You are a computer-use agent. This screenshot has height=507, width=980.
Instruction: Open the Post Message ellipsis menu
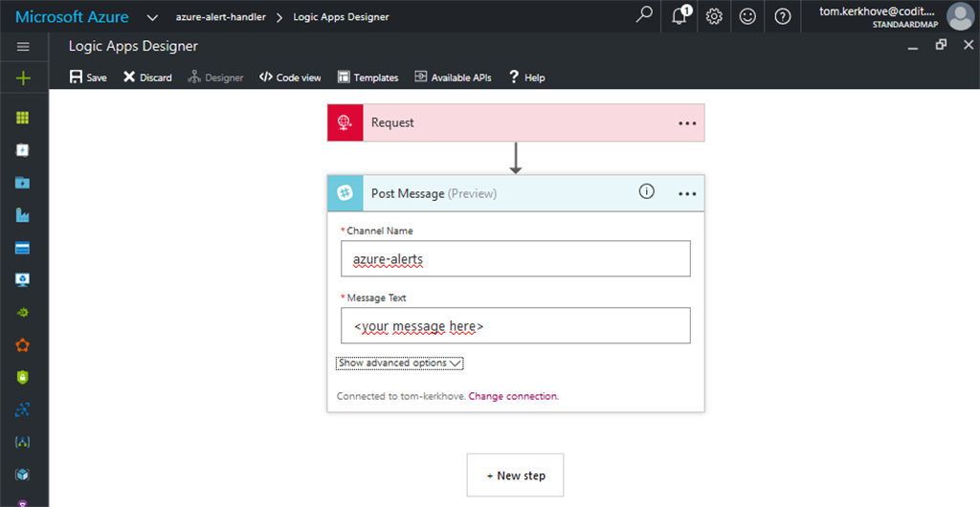pyautogui.click(x=687, y=193)
